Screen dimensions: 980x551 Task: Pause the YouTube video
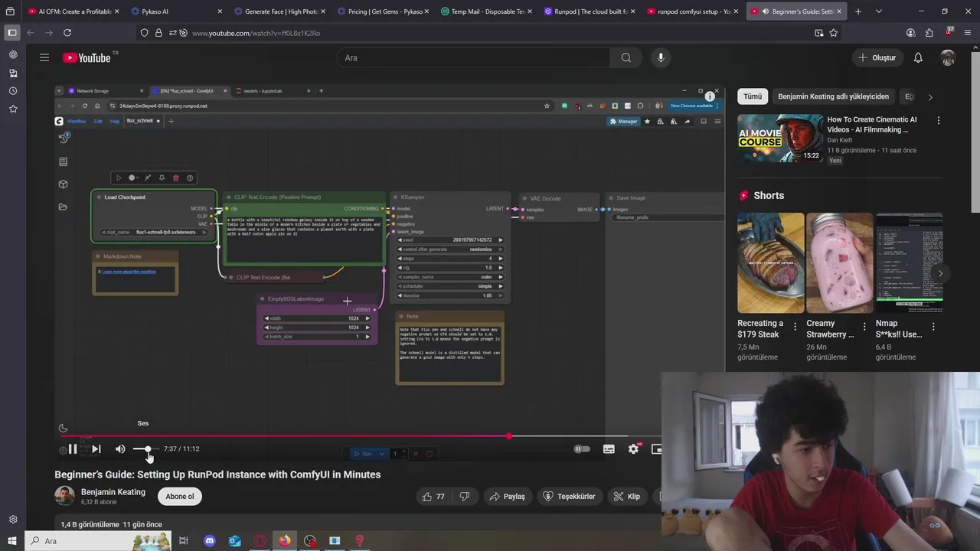[x=73, y=449]
